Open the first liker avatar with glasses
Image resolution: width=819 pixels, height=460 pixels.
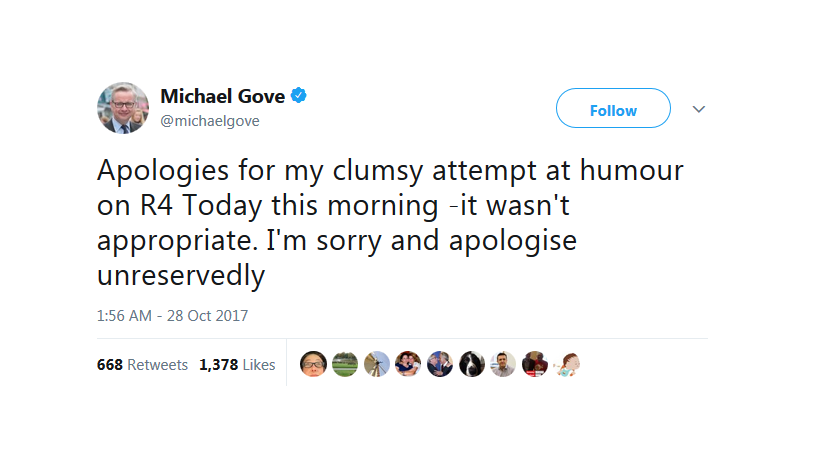(313, 364)
